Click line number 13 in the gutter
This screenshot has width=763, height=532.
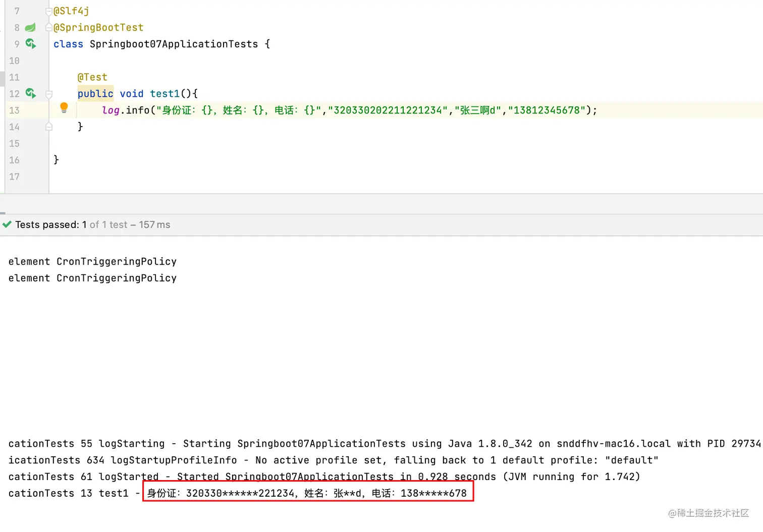(14, 110)
